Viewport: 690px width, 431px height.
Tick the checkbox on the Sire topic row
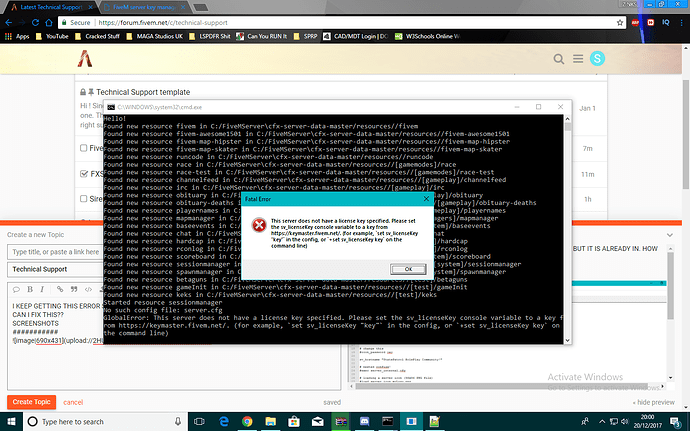pos(84,199)
